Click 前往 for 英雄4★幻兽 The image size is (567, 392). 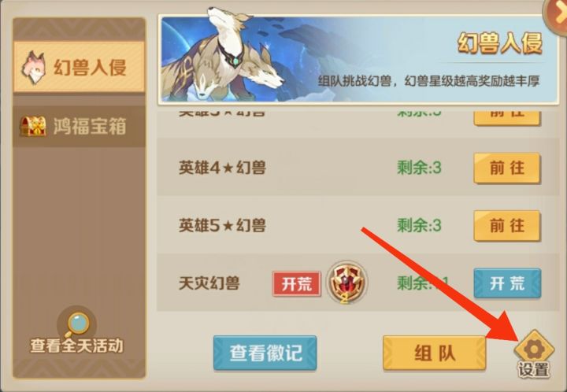507,168
